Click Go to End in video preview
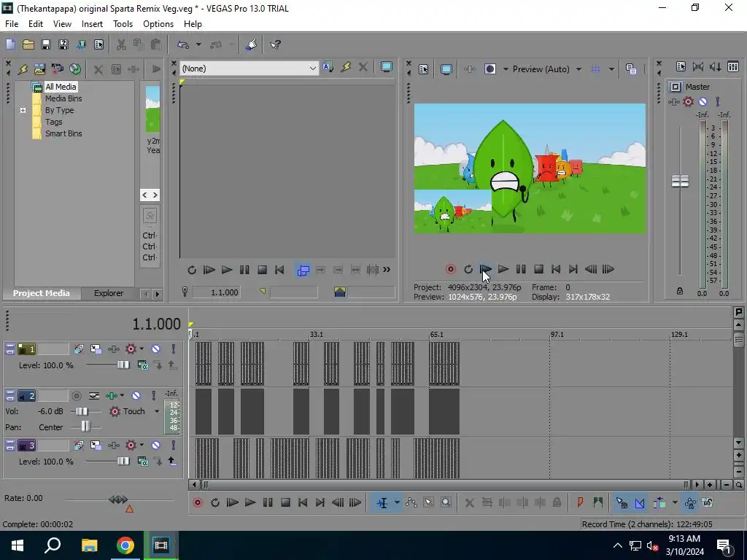The image size is (747, 560). (x=573, y=269)
